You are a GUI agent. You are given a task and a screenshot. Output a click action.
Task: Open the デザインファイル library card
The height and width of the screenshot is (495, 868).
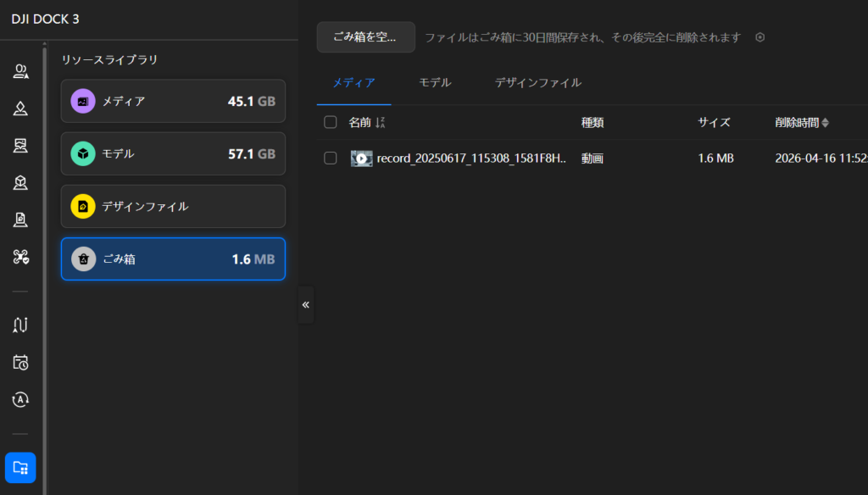173,206
